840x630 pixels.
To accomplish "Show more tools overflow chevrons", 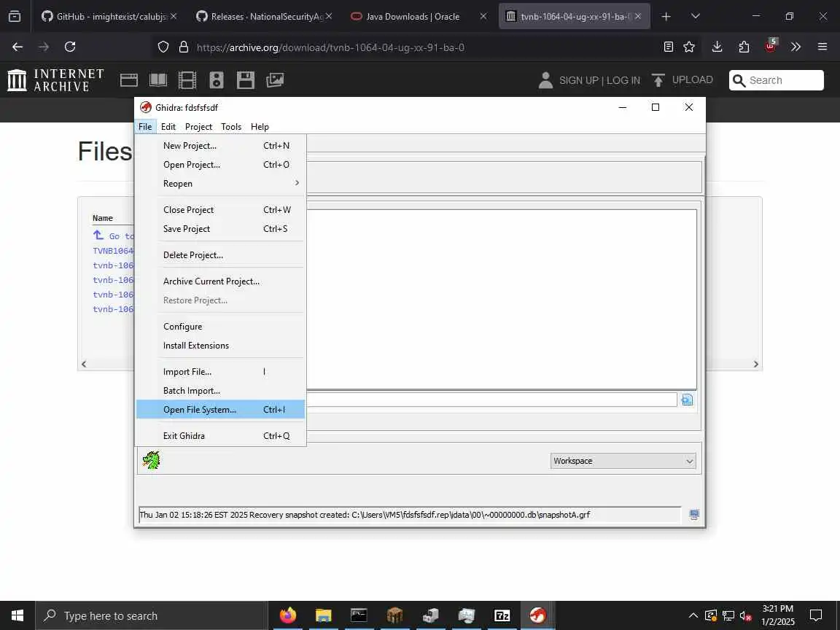I will pyautogui.click(x=796, y=47).
